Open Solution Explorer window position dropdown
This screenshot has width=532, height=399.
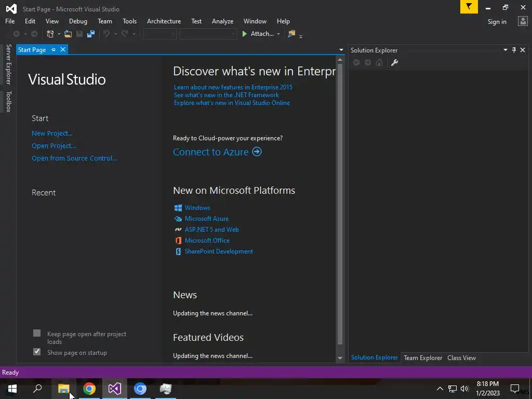(505, 50)
